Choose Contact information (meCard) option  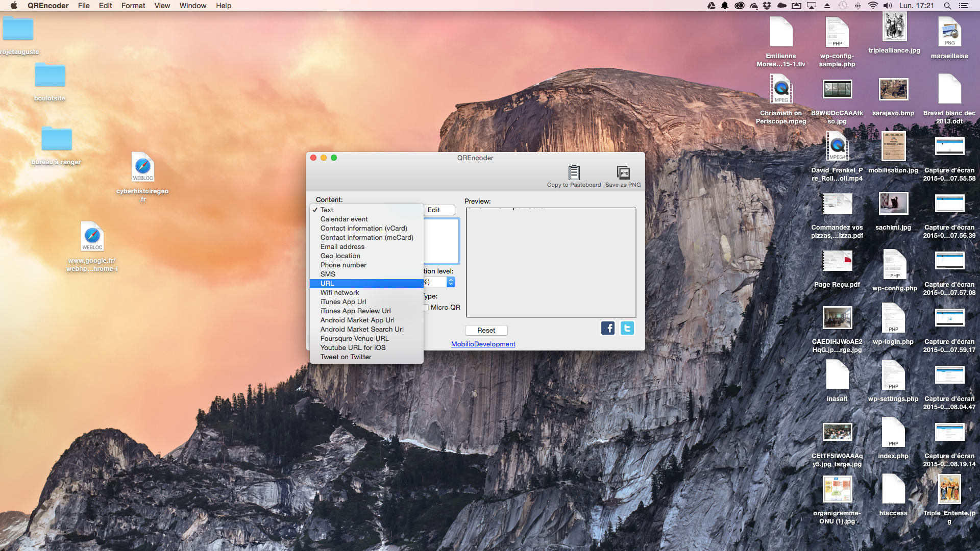(x=366, y=237)
